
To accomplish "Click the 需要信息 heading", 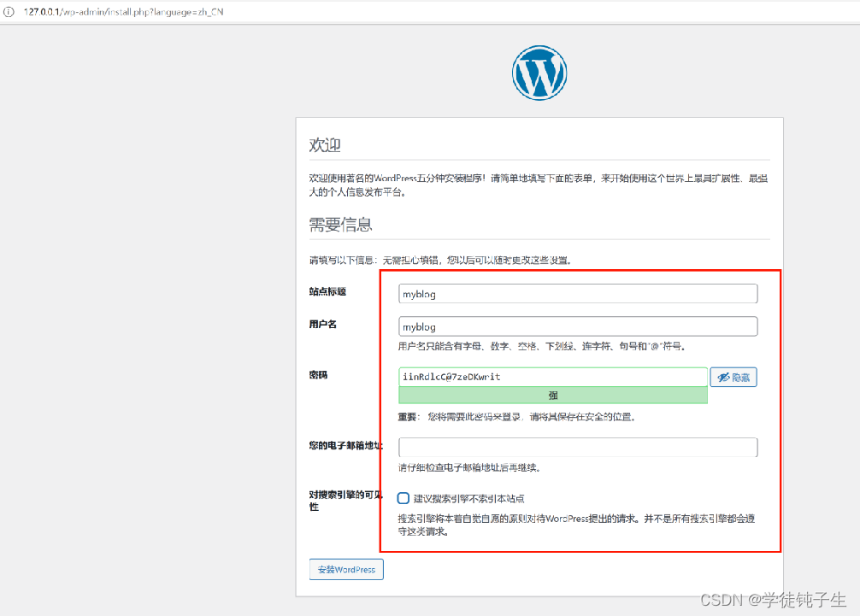I will point(340,225).
